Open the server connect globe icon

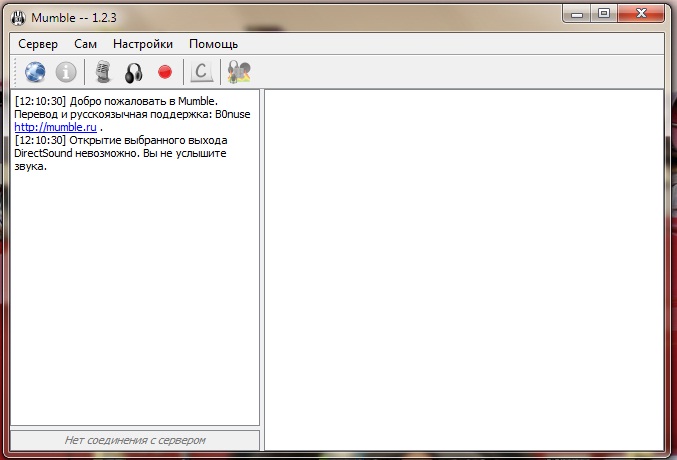[35, 72]
